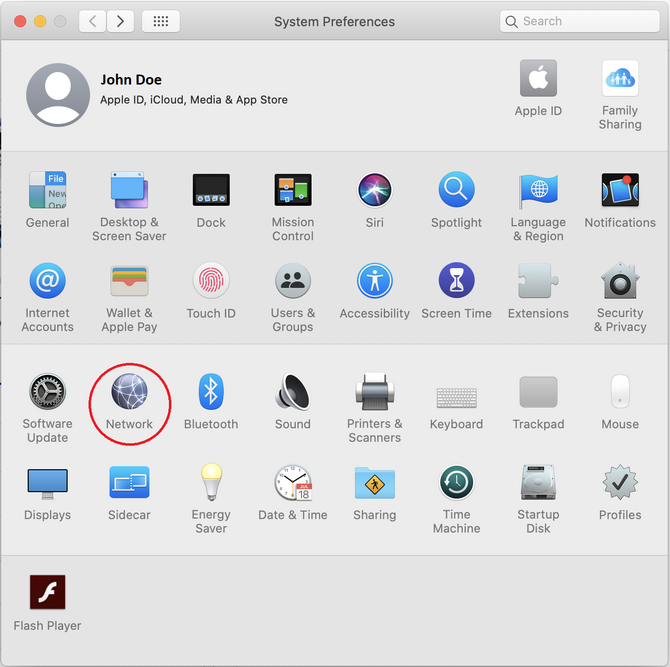670x667 pixels.
Task: Open Spotlight preferences
Action: click(x=456, y=190)
